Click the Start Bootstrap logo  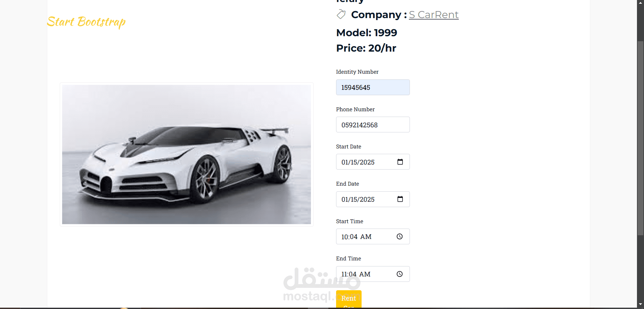click(x=86, y=22)
